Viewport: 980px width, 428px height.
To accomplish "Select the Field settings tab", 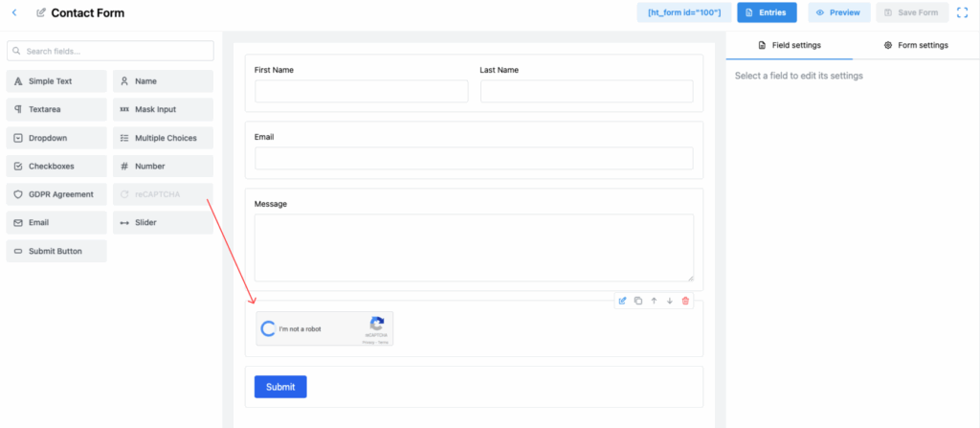I will (x=789, y=45).
